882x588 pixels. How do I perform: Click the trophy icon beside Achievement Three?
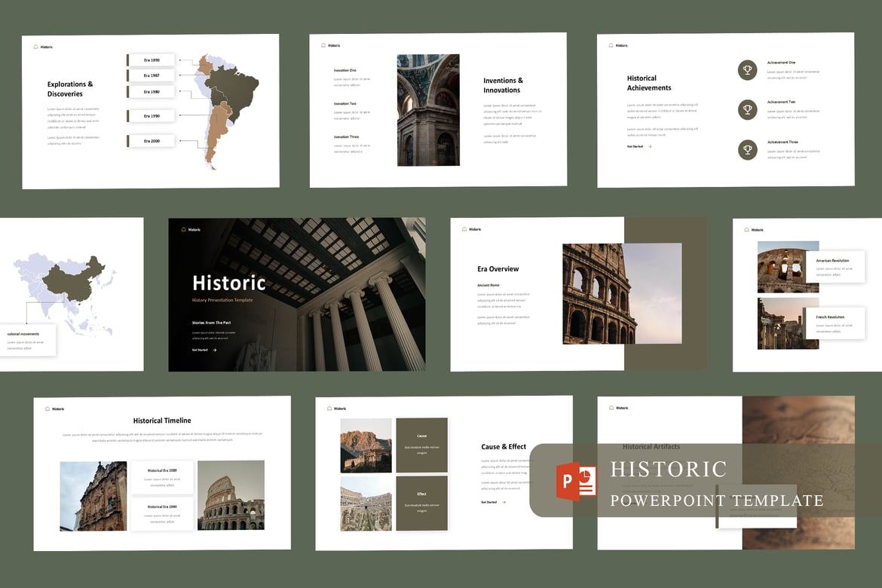click(x=747, y=150)
